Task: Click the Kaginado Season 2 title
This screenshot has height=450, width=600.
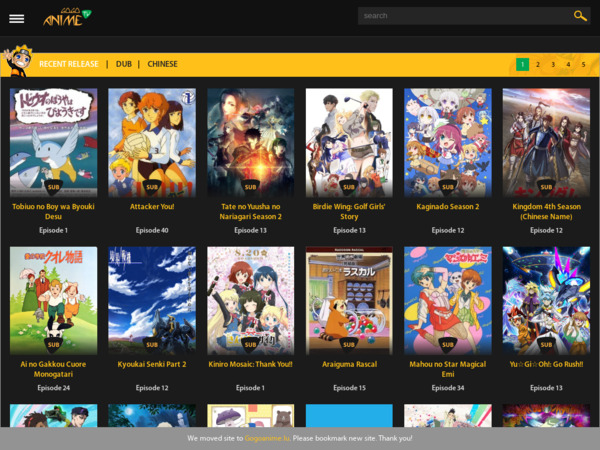Action: pyautogui.click(x=448, y=207)
